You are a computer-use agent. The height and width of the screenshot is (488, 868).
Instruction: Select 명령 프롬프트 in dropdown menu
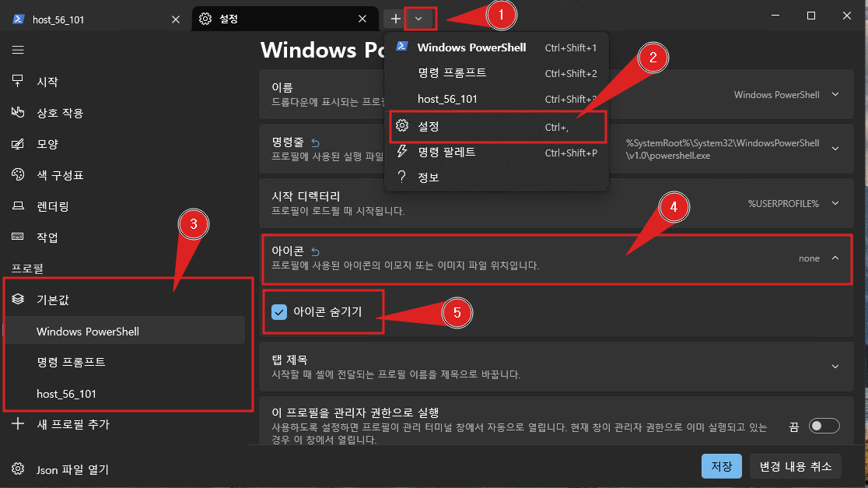496,73
